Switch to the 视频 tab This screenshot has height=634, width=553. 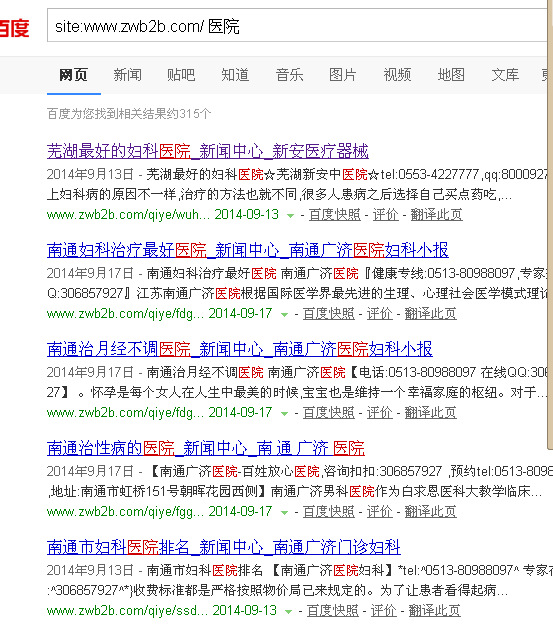coord(397,75)
